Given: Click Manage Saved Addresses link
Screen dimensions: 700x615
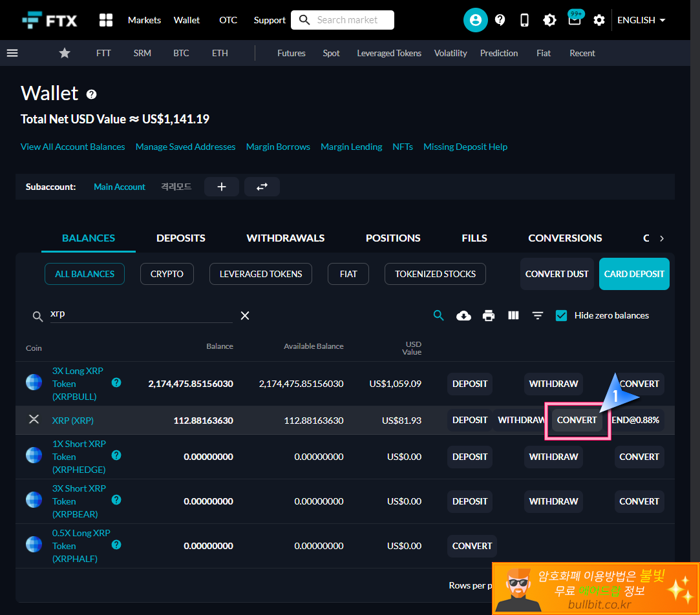Looking at the screenshot, I should [x=186, y=147].
